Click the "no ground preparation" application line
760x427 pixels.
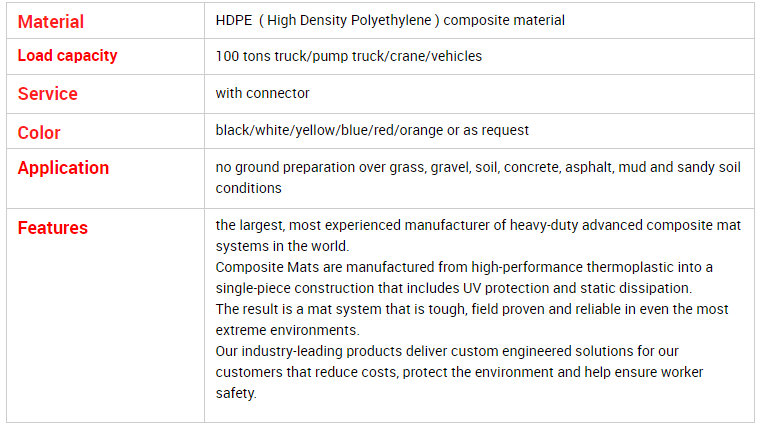[x=478, y=167]
